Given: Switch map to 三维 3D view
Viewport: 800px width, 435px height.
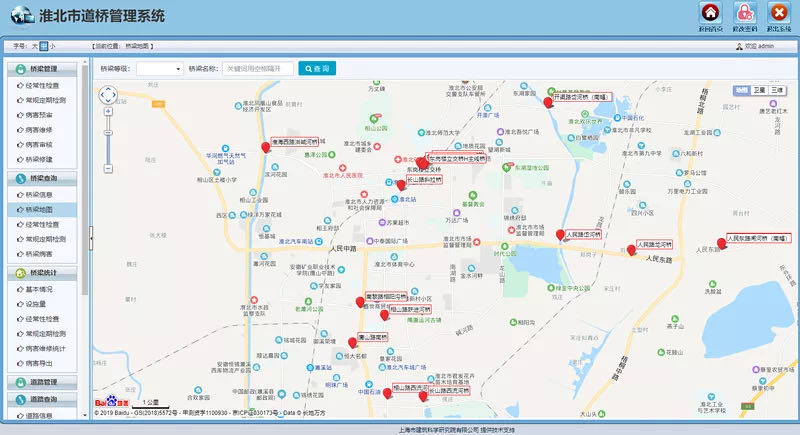Looking at the screenshot, I should pos(777,90).
